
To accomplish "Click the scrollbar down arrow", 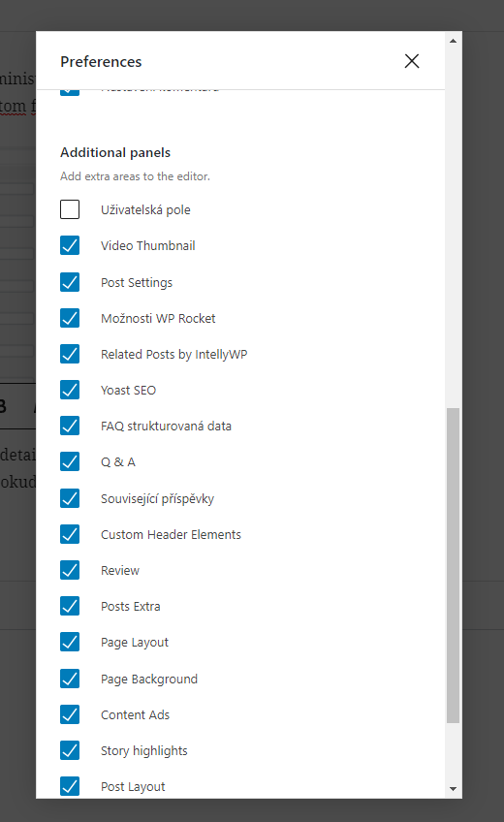I will (x=454, y=788).
